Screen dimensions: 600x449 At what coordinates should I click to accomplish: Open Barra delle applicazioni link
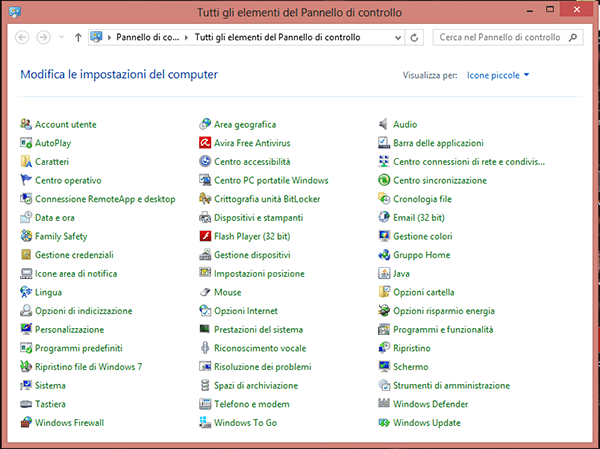pos(438,143)
